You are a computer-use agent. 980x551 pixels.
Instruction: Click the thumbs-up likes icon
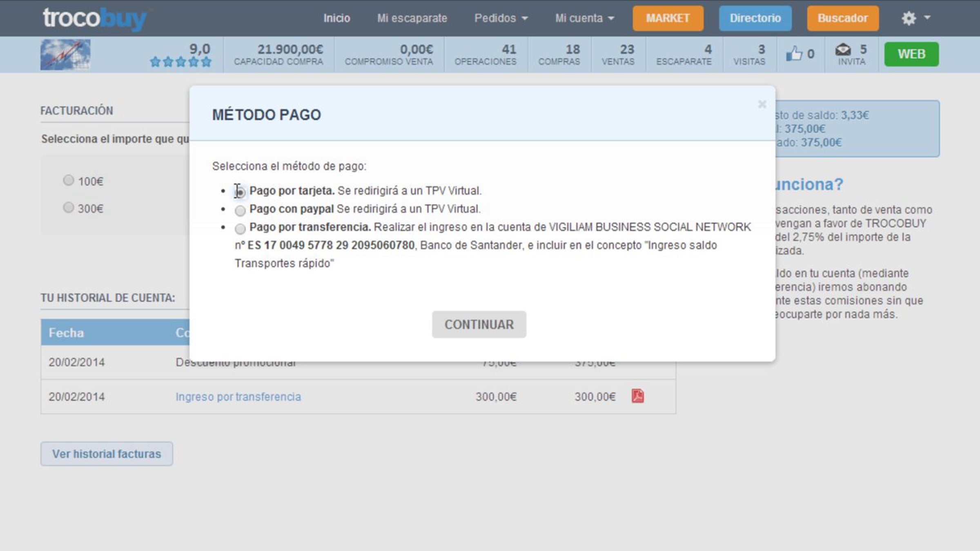(794, 54)
